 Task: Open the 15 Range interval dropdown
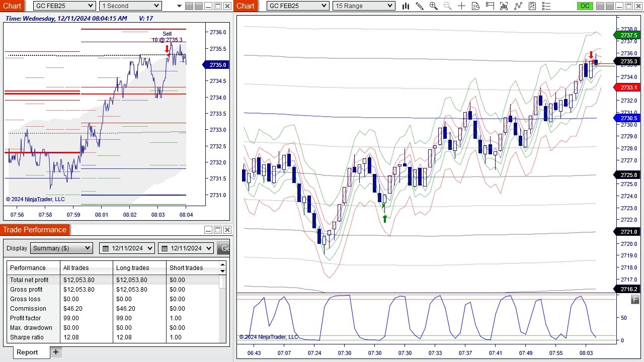pyautogui.click(x=364, y=6)
